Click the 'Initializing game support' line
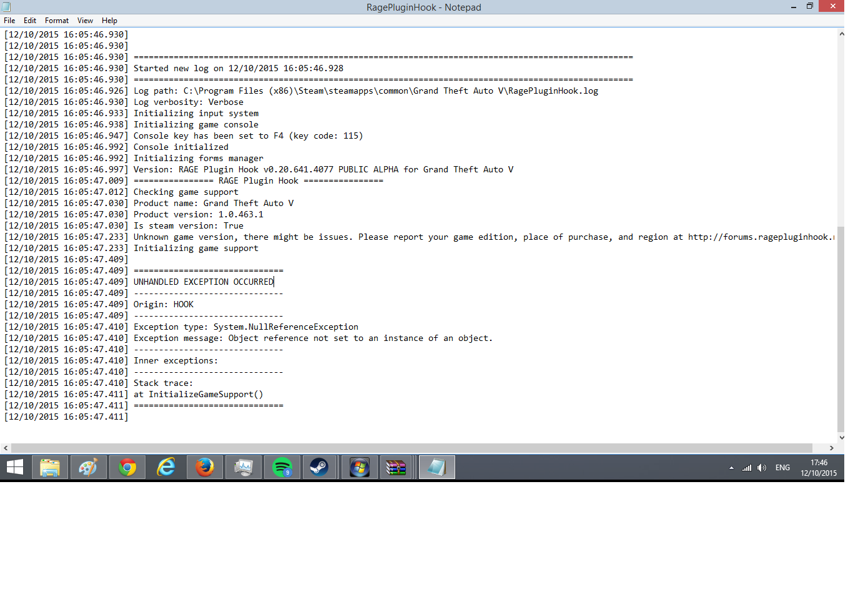The width and height of the screenshot is (868, 592). tap(196, 249)
